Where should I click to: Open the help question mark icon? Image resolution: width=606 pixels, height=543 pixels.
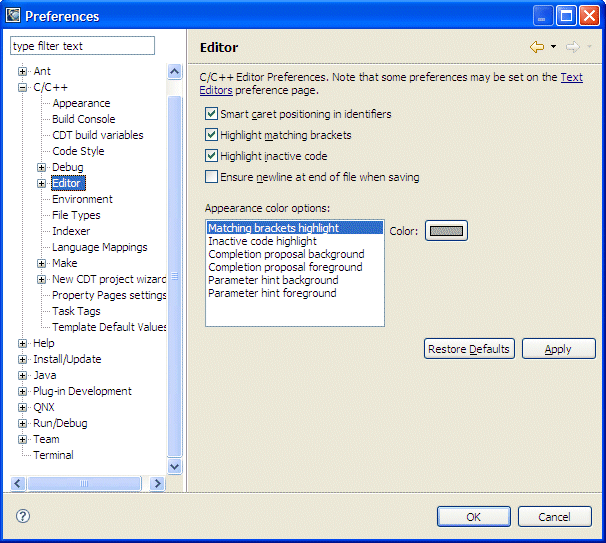coord(23,516)
